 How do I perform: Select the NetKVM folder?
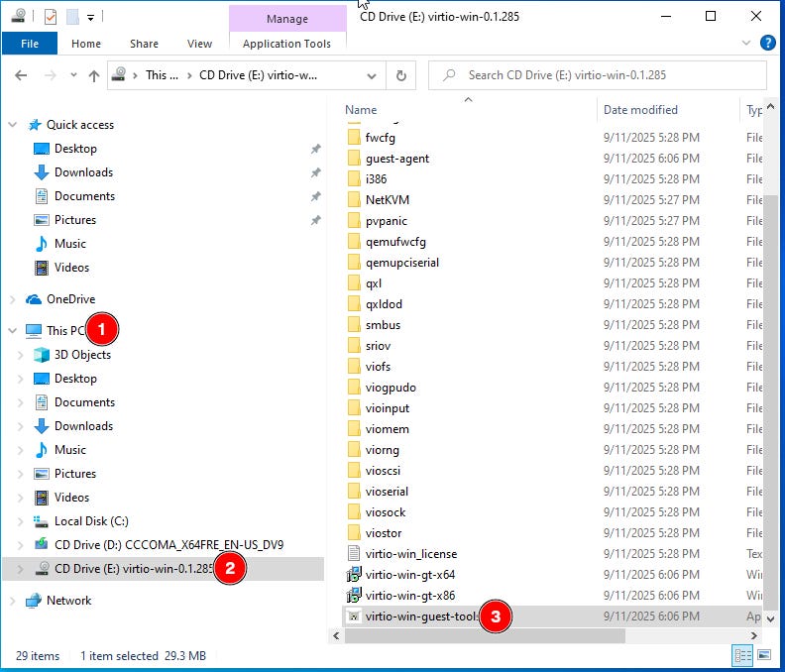pos(387,200)
